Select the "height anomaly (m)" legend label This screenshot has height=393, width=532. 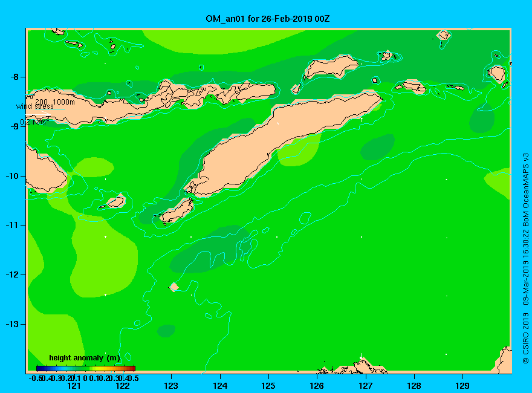(x=85, y=358)
